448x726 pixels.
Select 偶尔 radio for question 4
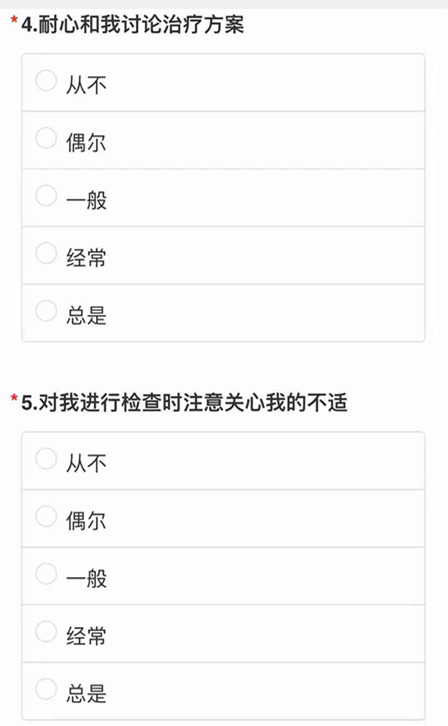tap(46, 138)
